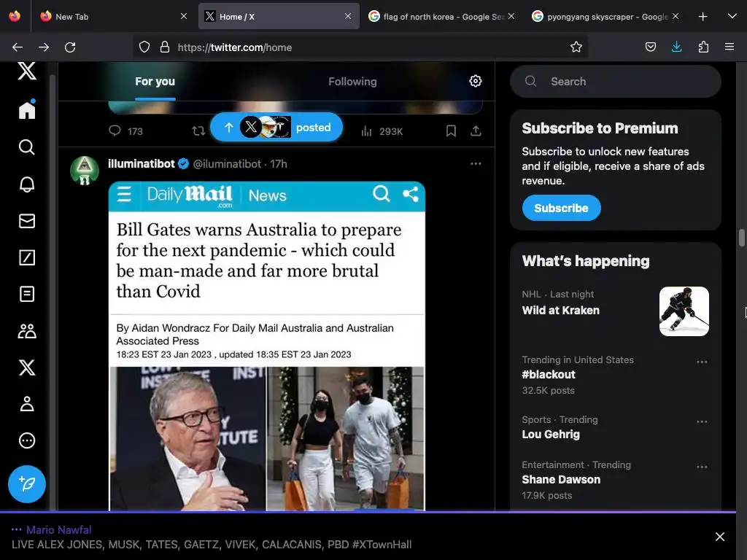
Task: Save to Pocket icon in toolbar
Action: [x=650, y=47]
